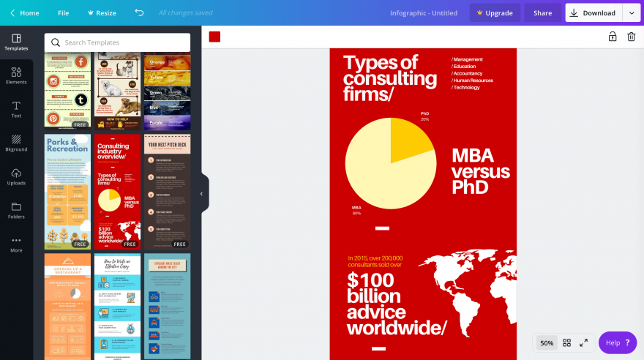The image size is (644, 360).
Task: Enter fullscreen presentation mode
Action: pyautogui.click(x=583, y=342)
